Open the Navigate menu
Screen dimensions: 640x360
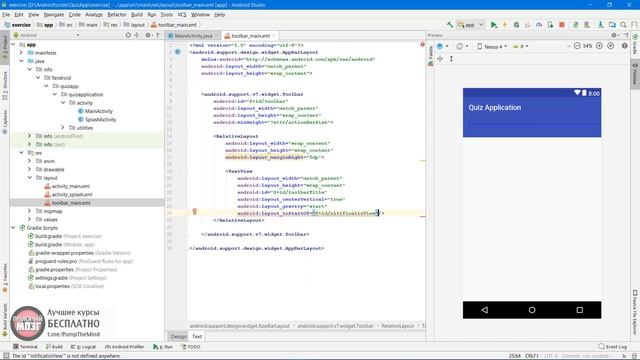54,14
